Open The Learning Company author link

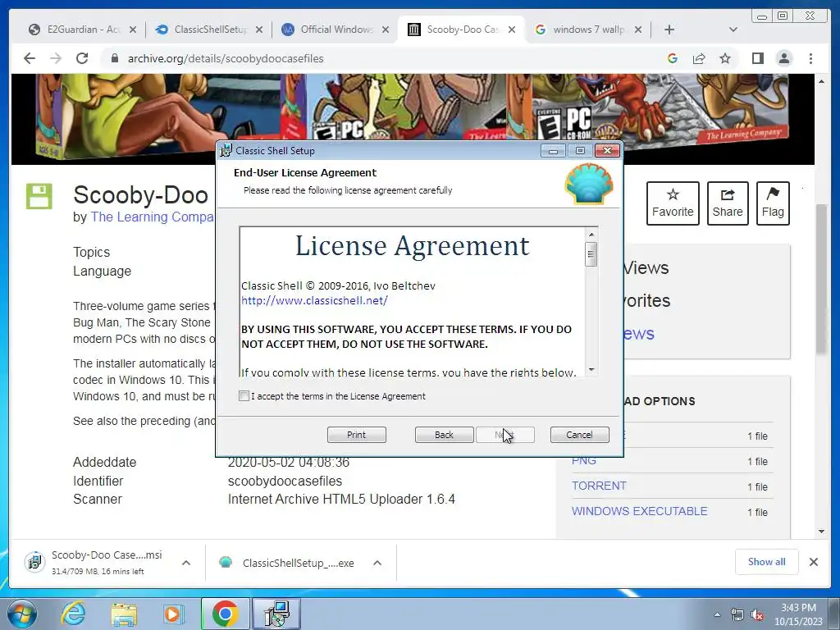point(152,217)
